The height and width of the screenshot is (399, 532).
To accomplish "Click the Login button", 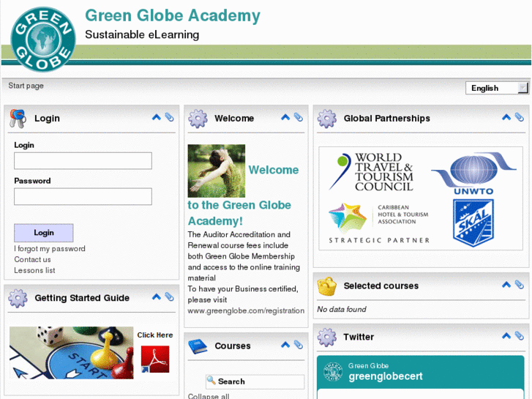I will click(43, 233).
